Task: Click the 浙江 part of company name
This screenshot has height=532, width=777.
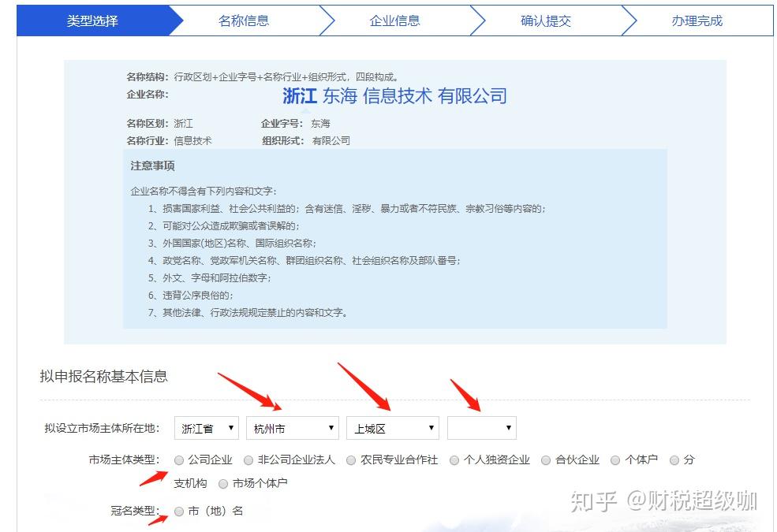Action: [300, 95]
